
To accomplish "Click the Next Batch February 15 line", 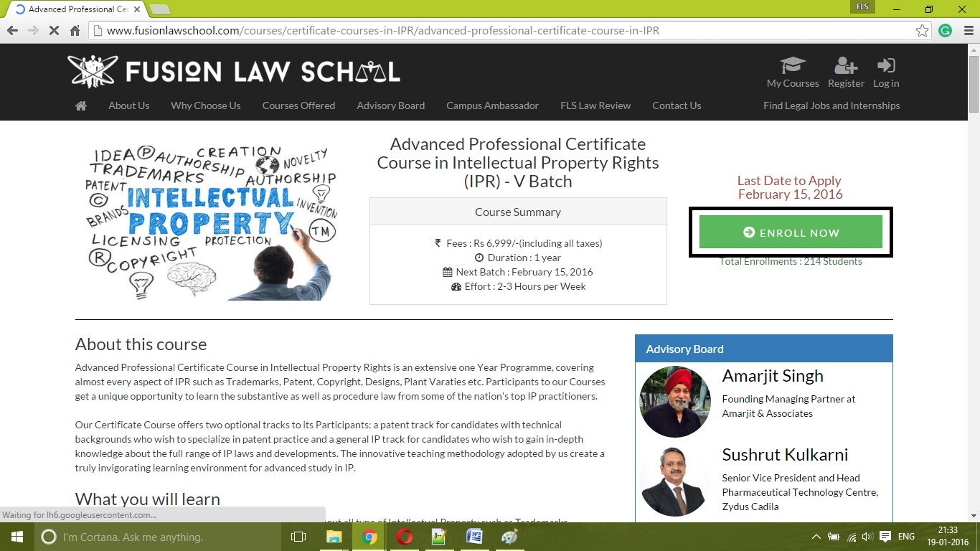I will (518, 272).
